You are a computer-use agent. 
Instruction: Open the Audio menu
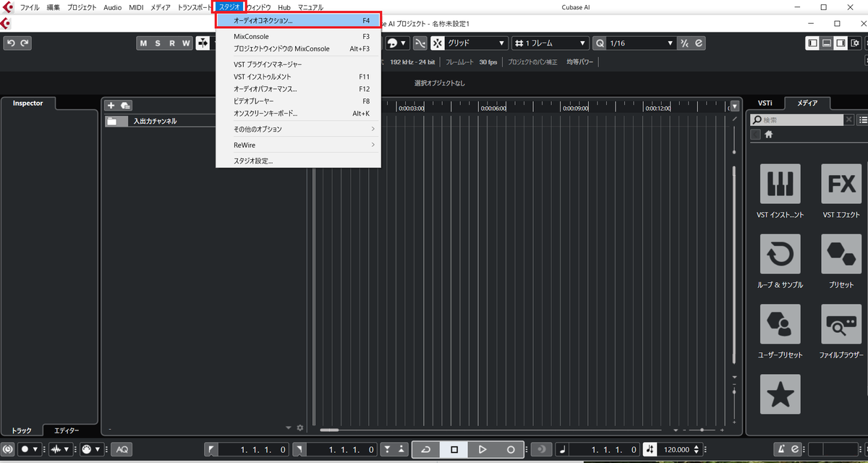pyautogui.click(x=112, y=7)
